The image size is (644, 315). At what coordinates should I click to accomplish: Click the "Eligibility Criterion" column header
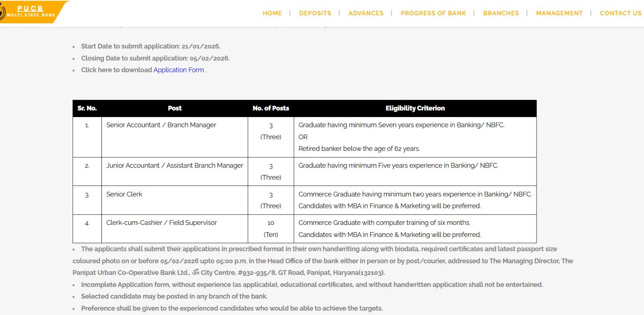415,108
